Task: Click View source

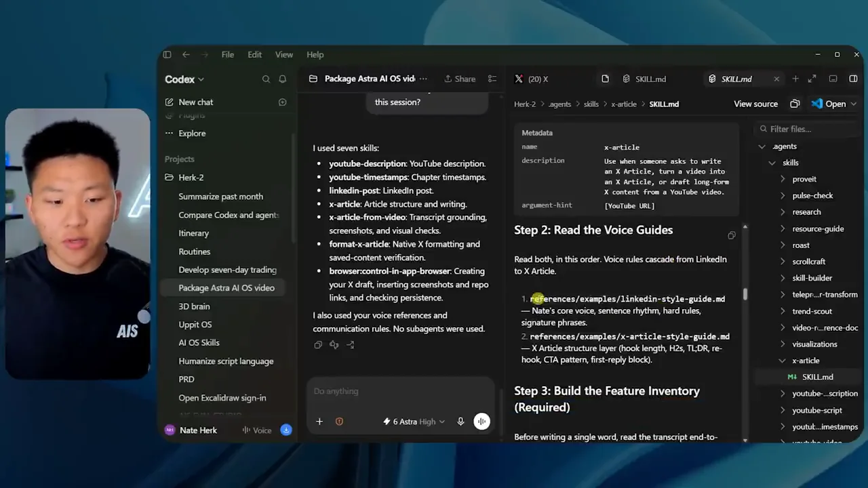Action: (x=755, y=104)
